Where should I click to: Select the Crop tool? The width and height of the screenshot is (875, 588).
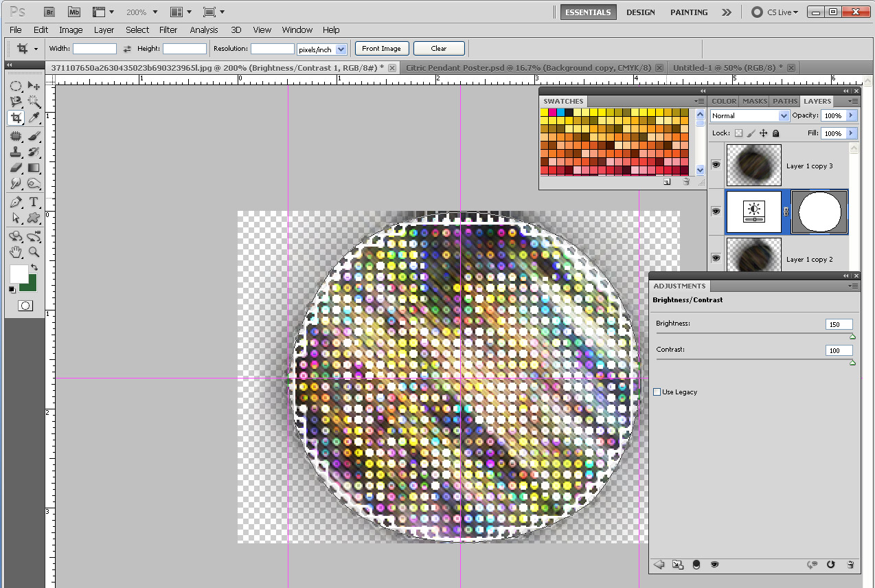15,117
